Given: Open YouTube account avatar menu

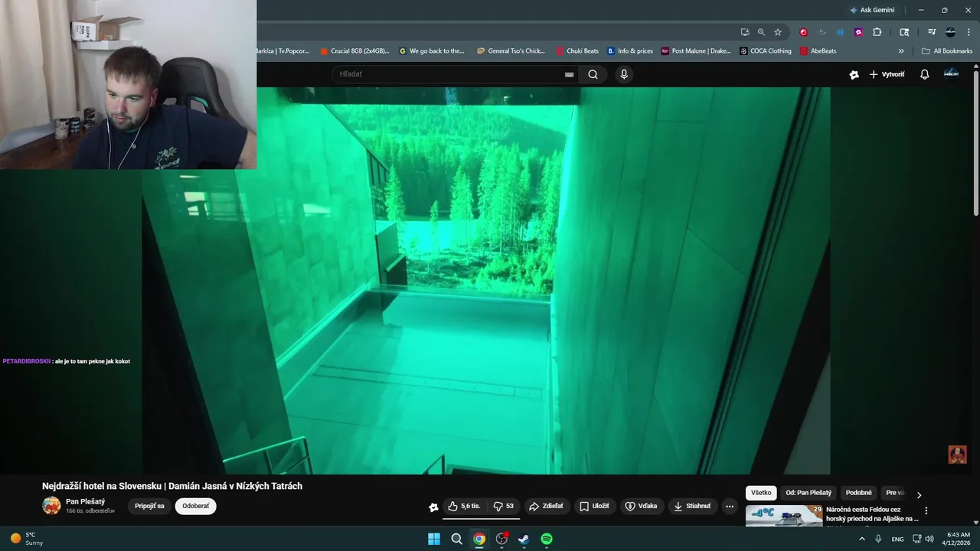Looking at the screenshot, I should tap(951, 73).
